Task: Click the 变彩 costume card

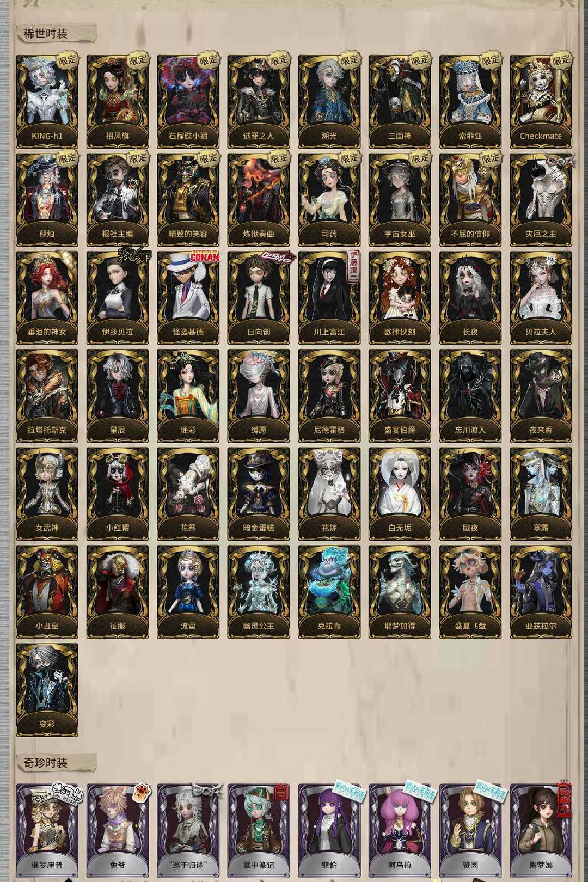Action: coord(47,690)
